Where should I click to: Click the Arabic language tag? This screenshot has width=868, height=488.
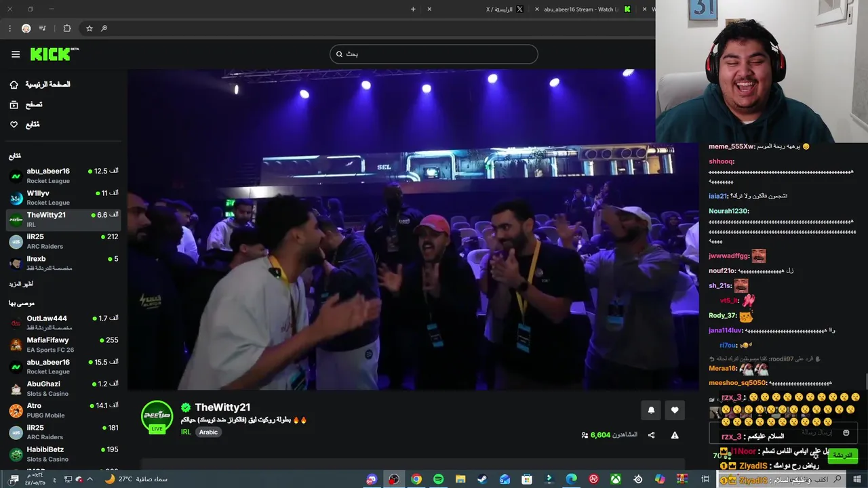pyautogui.click(x=208, y=432)
